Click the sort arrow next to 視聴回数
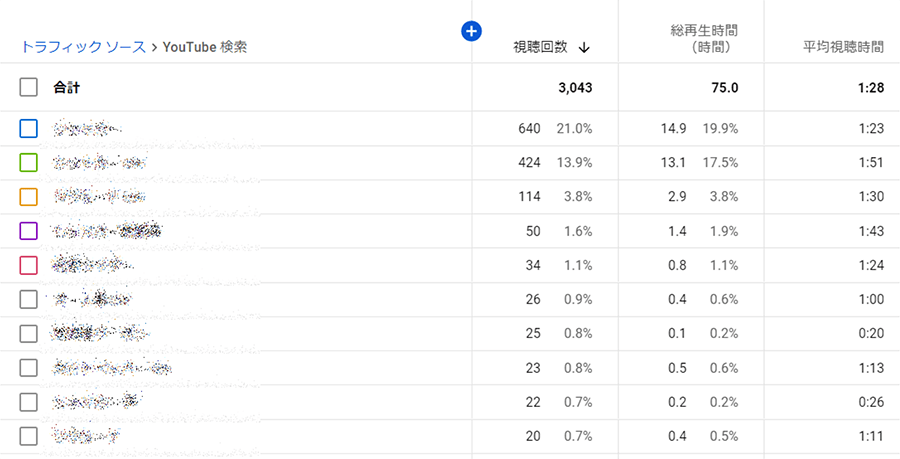900x459 pixels. tap(584, 47)
